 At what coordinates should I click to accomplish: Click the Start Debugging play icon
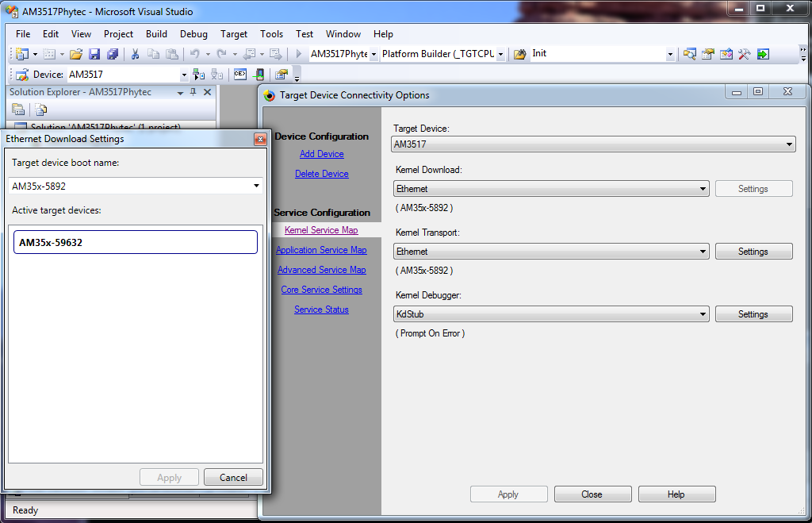[298, 54]
